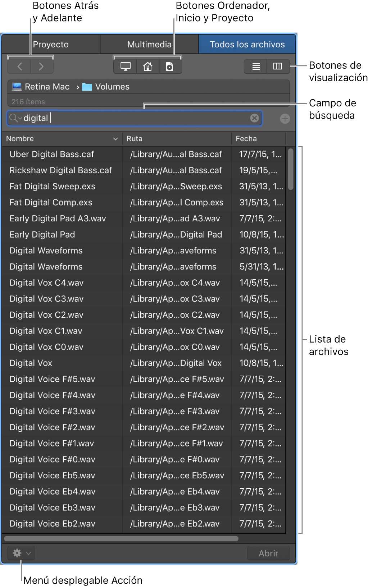Select Fat Digital Sweep.exs

[x=144, y=187]
